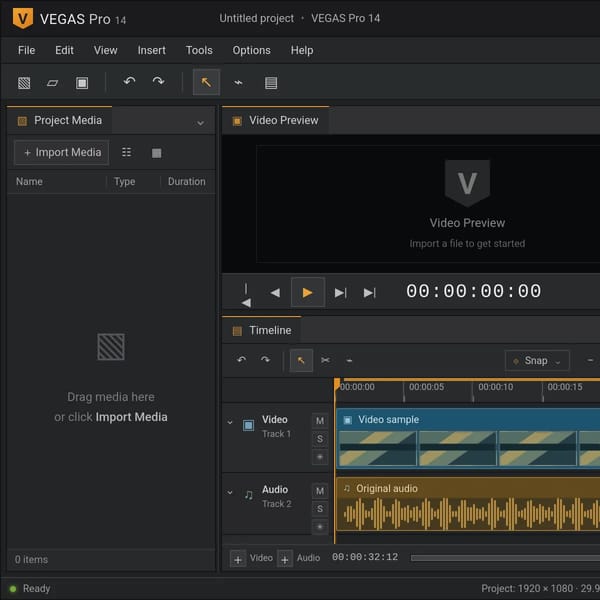The width and height of the screenshot is (600, 600).
Task: Step back one frame
Action: pos(275,293)
